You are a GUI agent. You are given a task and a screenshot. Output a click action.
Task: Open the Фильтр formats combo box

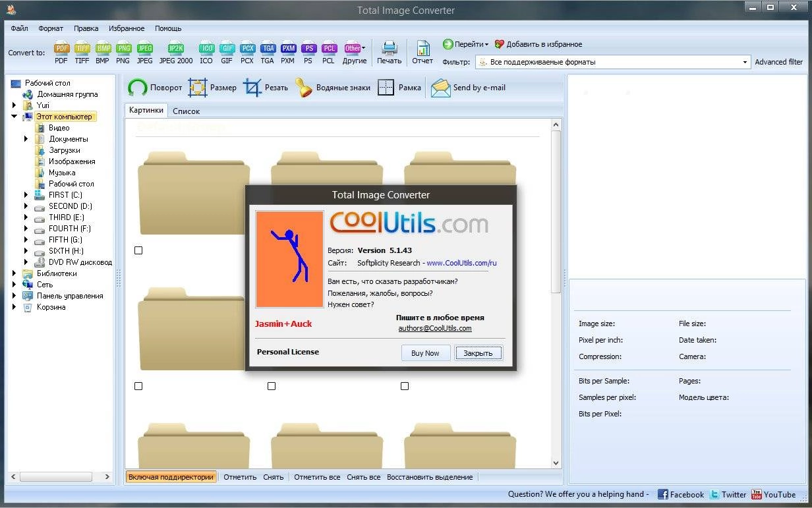[x=613, y=62]
